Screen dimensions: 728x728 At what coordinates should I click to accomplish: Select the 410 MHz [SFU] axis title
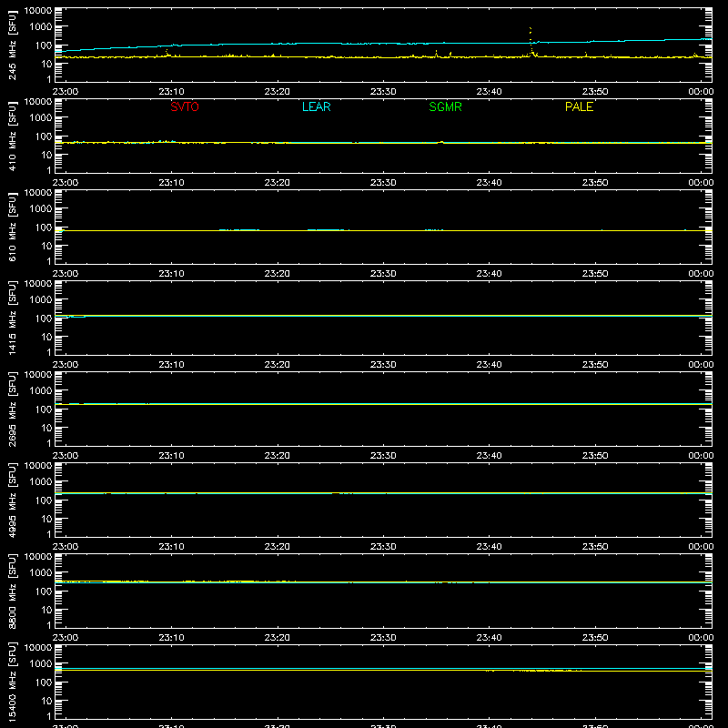coord(12,136)
